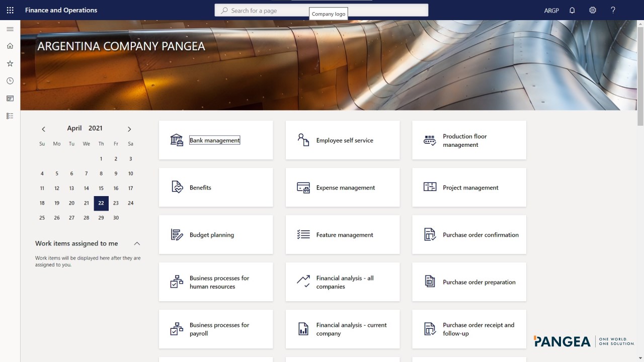644x362 pixels.
Task: Open the settings gear icon
Action: [x=593, y=10]
